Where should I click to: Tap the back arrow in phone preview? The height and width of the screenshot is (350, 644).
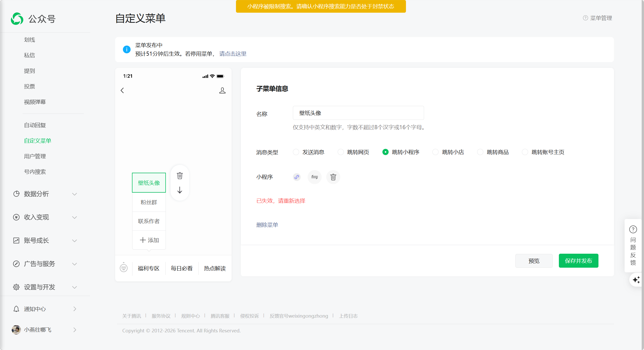122,90
